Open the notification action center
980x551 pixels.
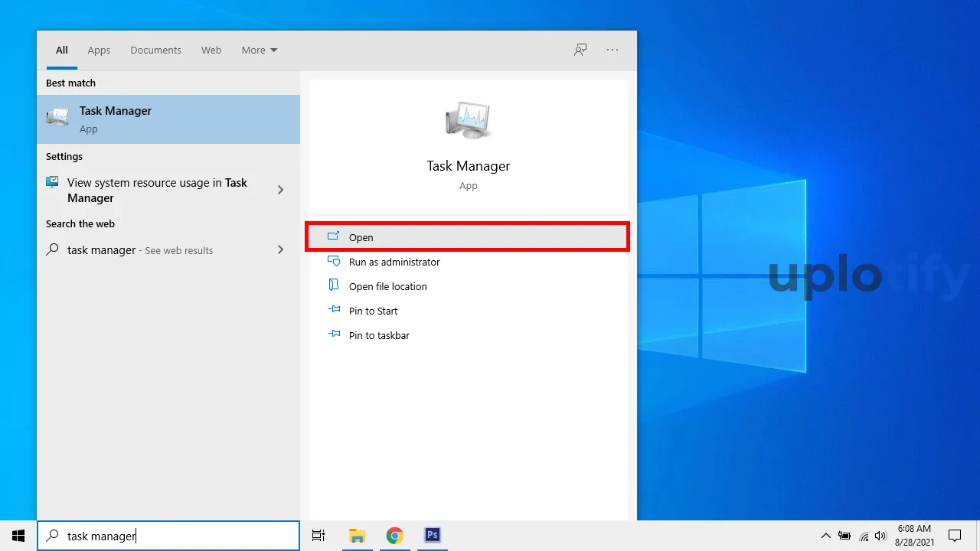tap(955, 536)
